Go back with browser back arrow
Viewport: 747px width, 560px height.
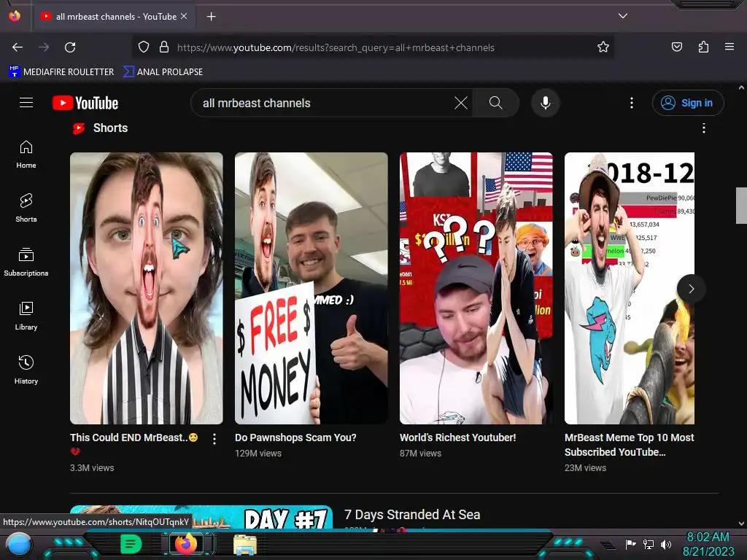point(18,47)
